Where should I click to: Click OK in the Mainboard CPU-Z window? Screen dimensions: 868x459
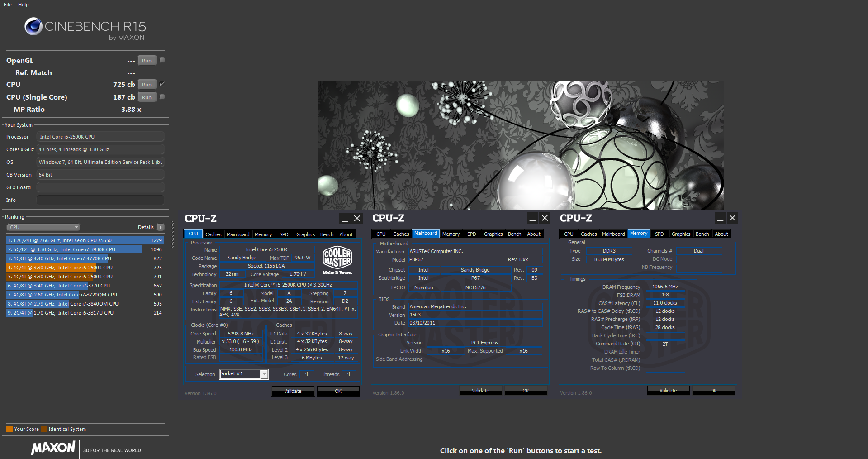point(526,391)
